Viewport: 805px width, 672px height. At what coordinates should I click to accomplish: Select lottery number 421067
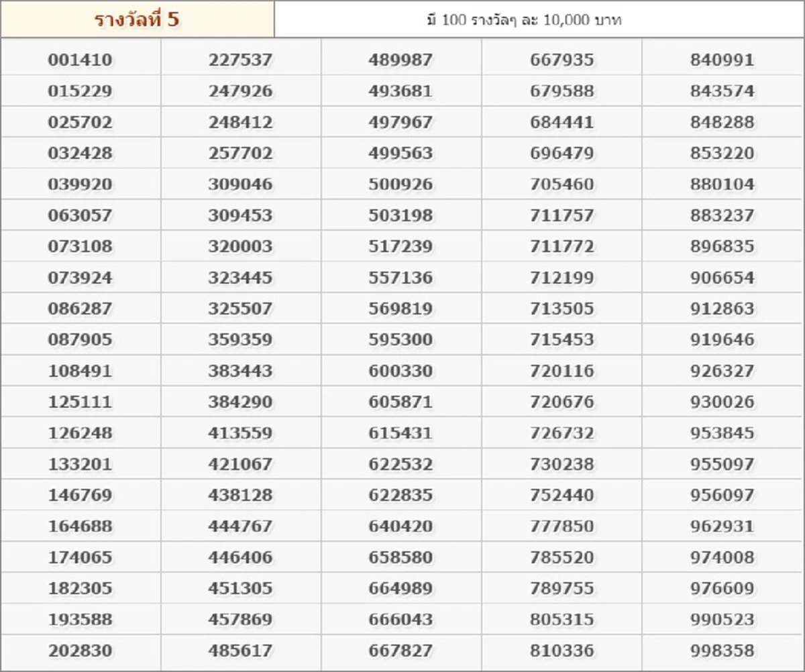click(241, 463)
